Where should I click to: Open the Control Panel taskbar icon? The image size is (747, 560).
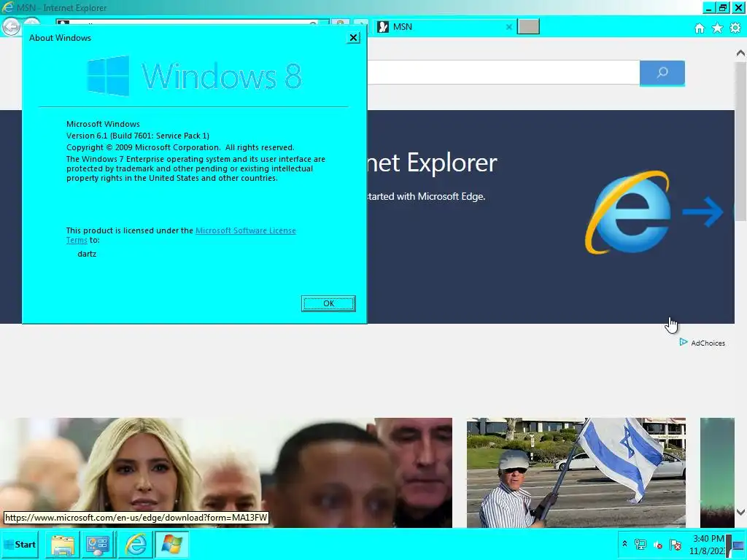coord(98,545)
